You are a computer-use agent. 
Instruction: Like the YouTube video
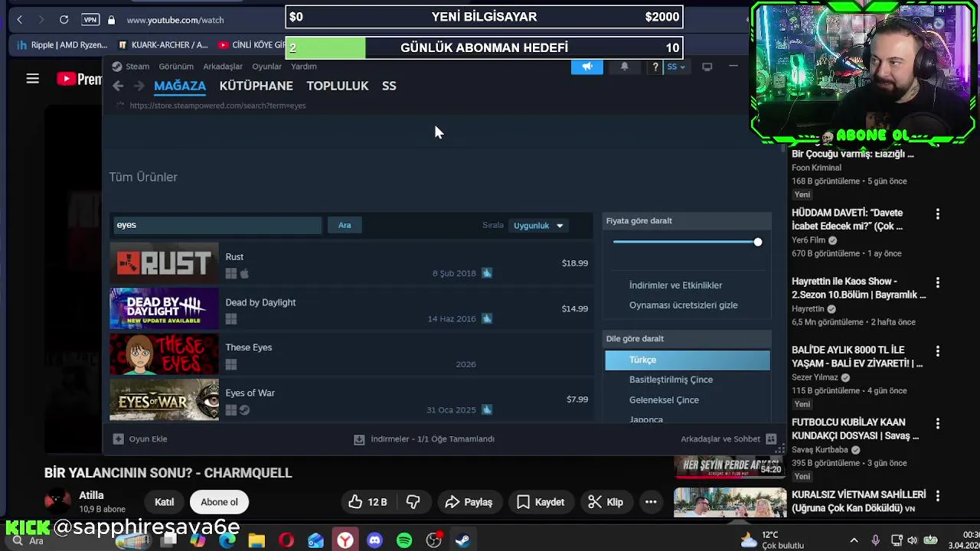tap(367, 502)
